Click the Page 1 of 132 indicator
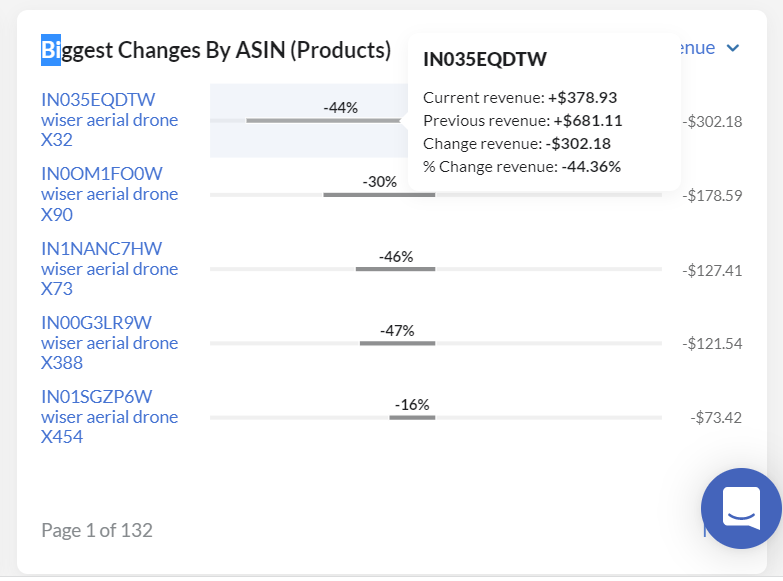Image resolution: width=783 pixels, height=581 pixels. point(97,530)
